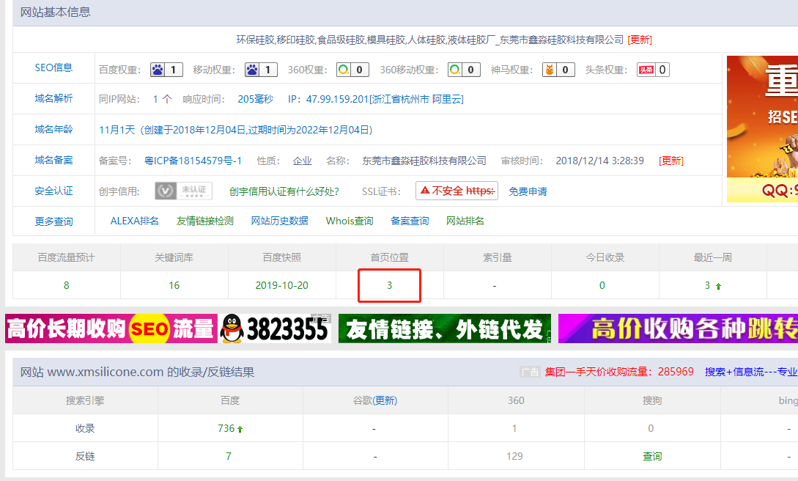
Task: Click homepage position value 3
Action: coord(389,286)
